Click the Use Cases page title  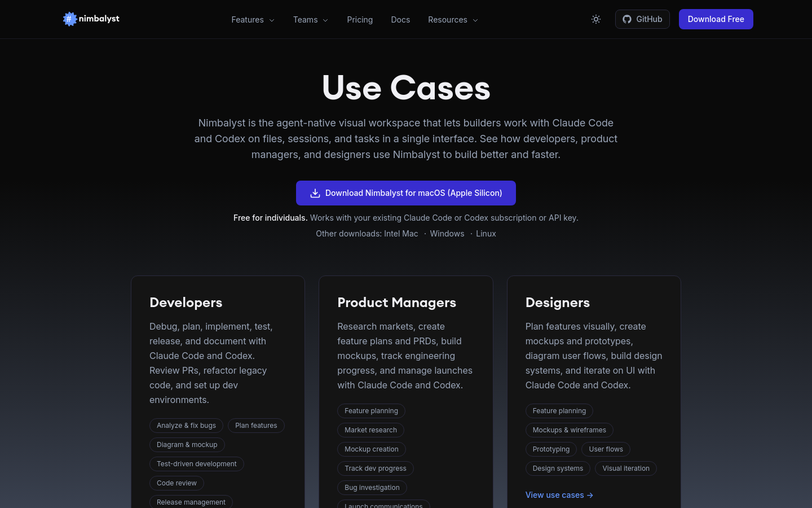tap(406, 88)
